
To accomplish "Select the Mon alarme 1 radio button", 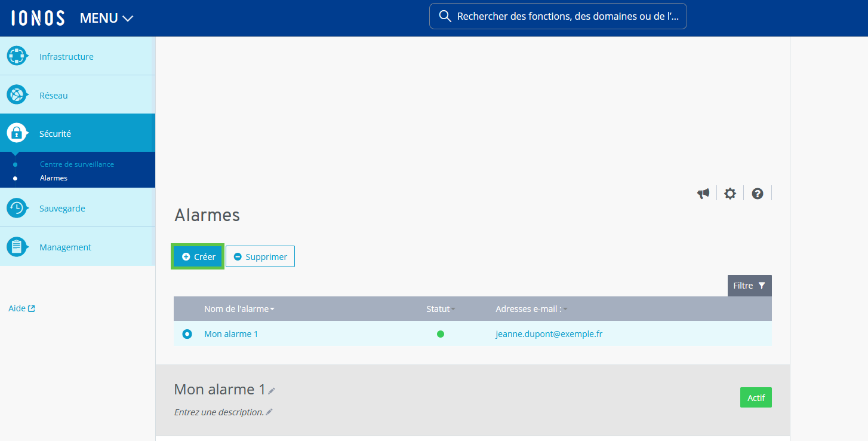I will 187,334.
